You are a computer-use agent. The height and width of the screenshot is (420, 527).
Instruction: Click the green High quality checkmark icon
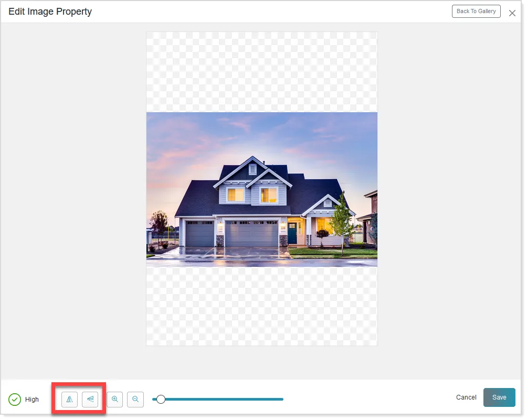(x=15, y=400)
